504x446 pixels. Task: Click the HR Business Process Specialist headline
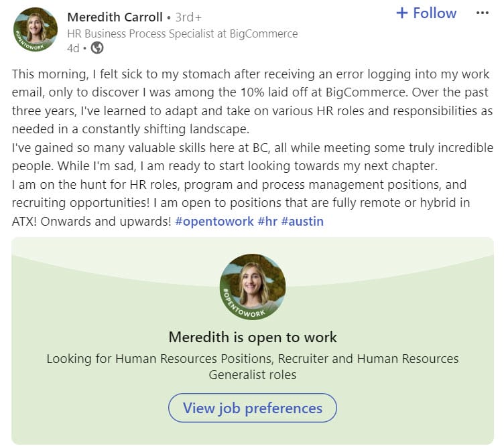182,33
